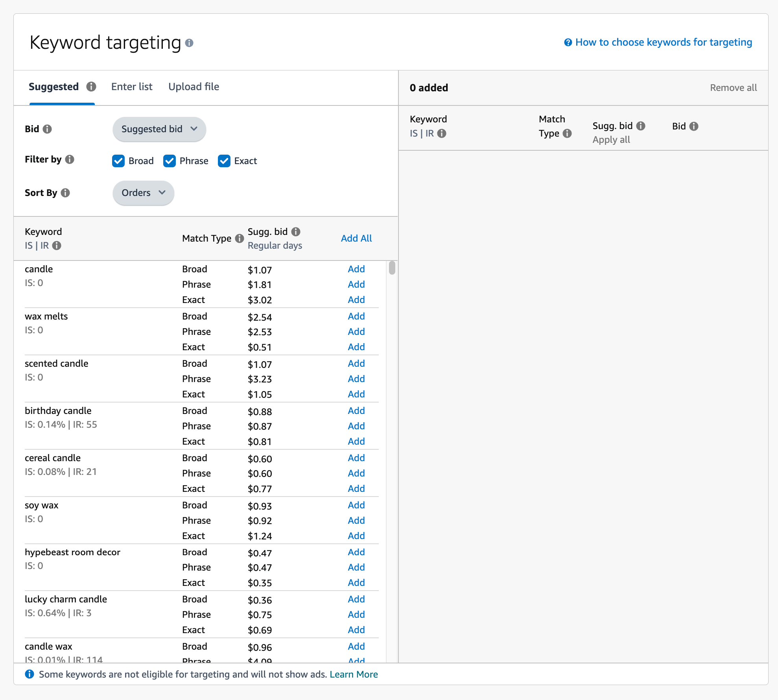Click the Bid info icon
Viewport: 778px width, 700px height.
(x=47, y=129)
